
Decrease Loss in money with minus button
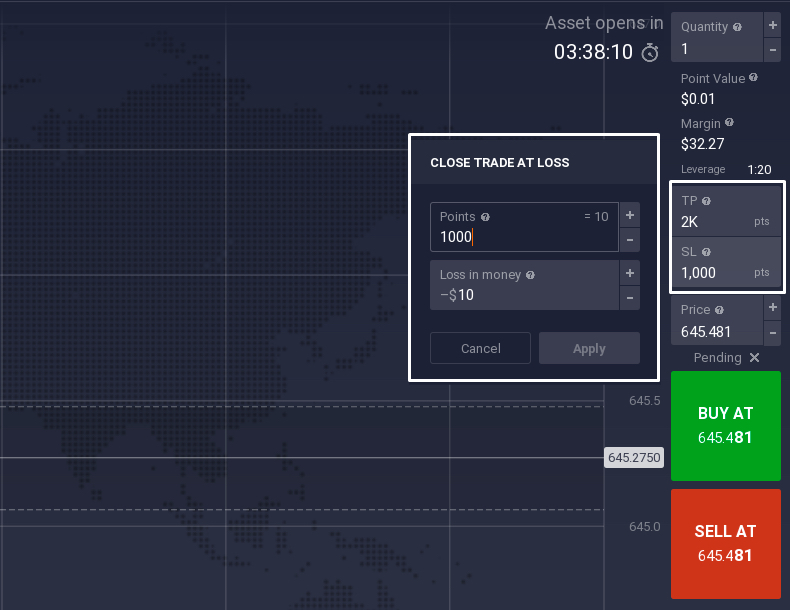[x=629, y=297]
